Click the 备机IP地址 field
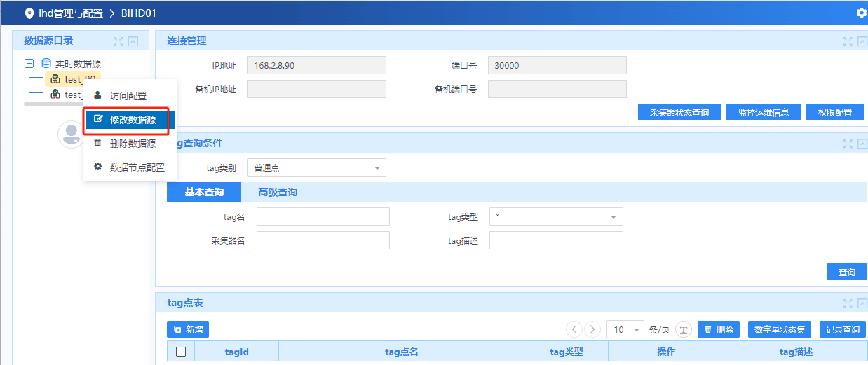The height and width of the screenshot is (365, 868). pos(317,89)
